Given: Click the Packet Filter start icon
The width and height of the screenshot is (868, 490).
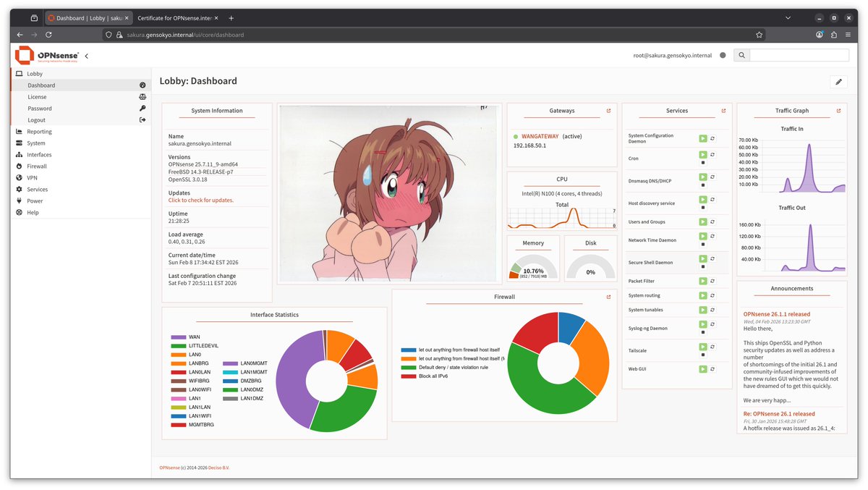Looking at the screenshot, I should (x=702, y=281).
